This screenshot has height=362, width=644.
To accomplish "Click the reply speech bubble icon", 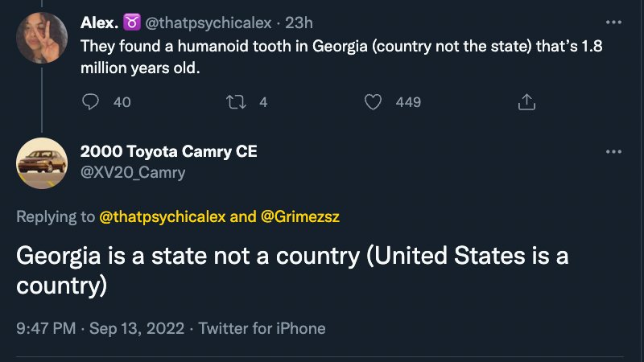I will (x=90, y=102).
